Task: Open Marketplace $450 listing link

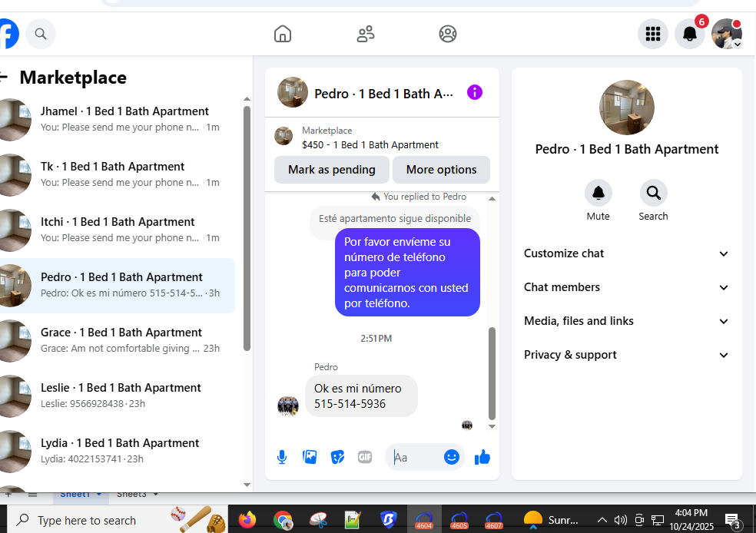Action: [x=370, y=144]
